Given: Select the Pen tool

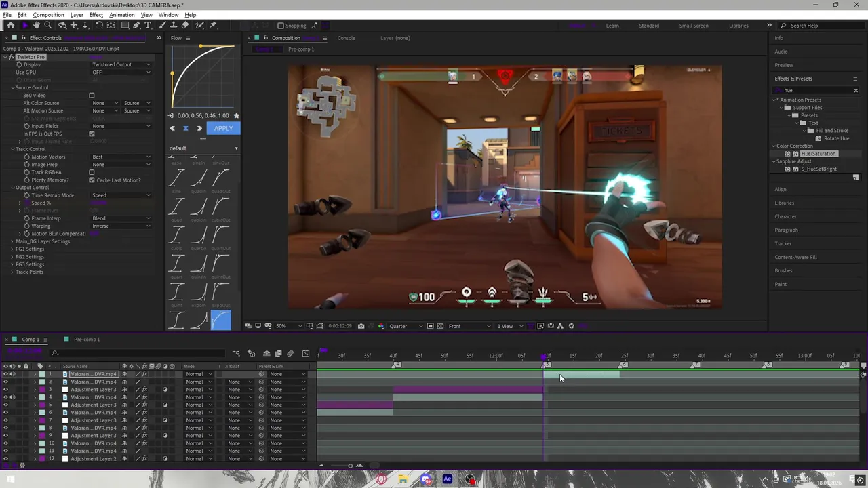Looking at the screenshot, I should click(136, 25).
